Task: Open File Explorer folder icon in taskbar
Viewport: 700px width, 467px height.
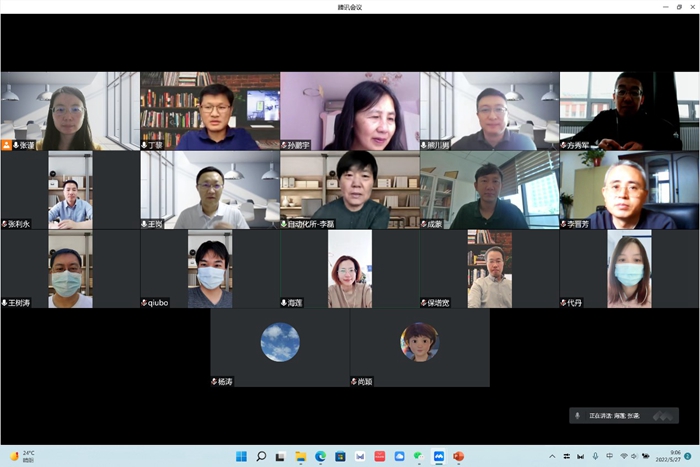Action: pos(301,456)
